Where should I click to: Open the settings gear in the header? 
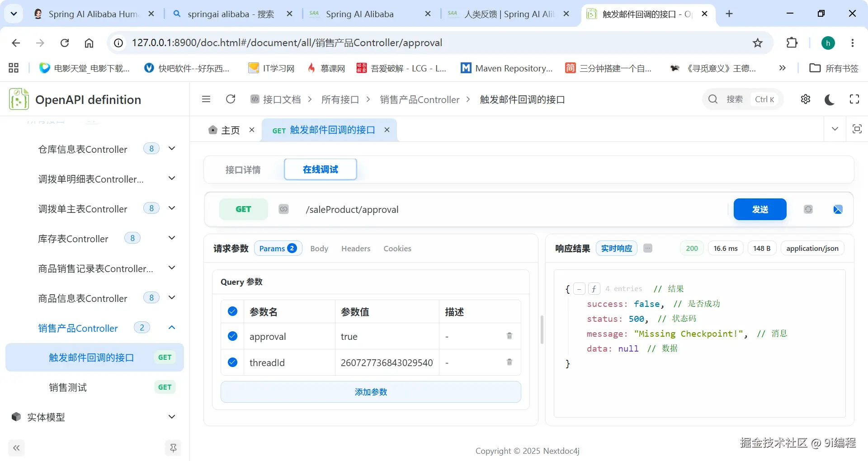(806, 99)
